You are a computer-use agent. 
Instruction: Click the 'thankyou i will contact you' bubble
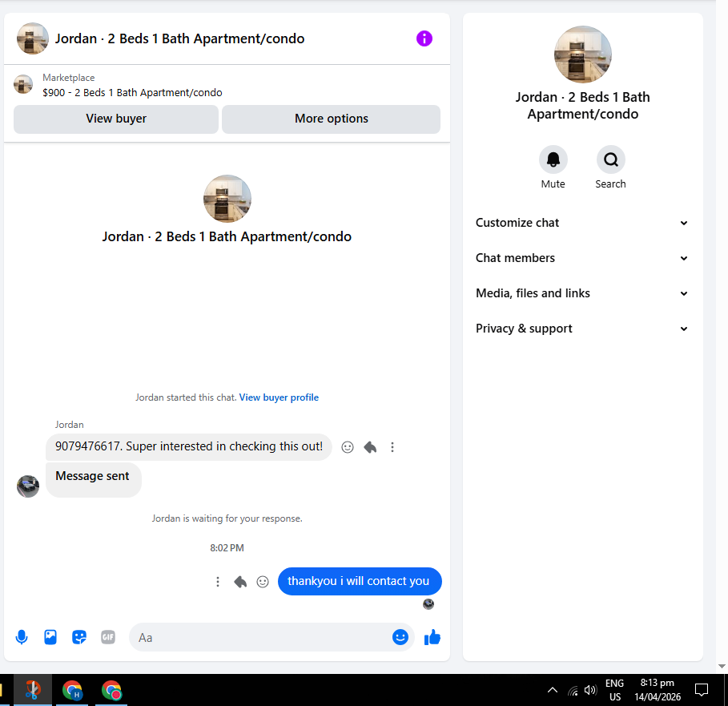tap(360, 581)
